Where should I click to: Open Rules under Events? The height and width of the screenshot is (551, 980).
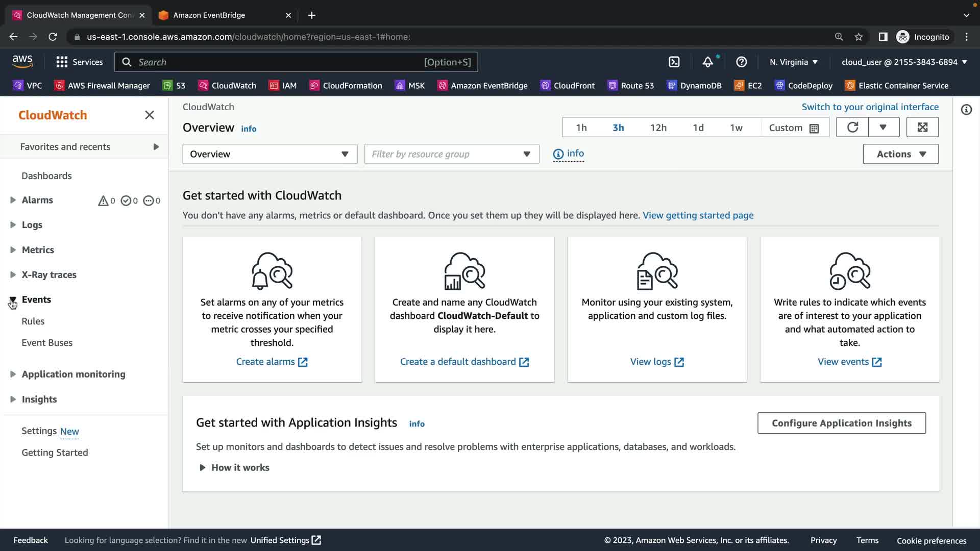tap(33, 321)
